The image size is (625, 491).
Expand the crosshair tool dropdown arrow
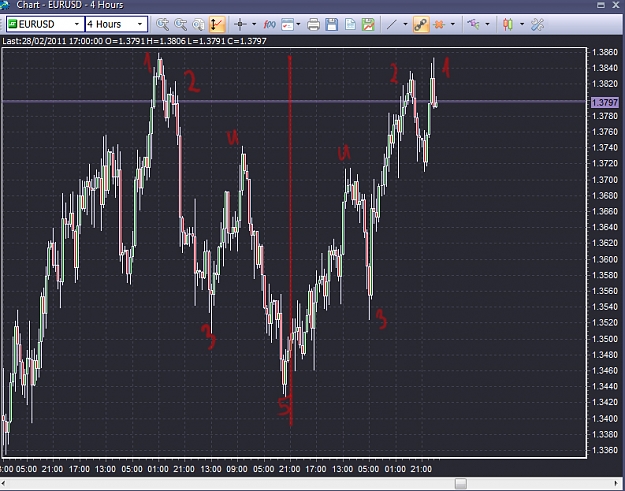[254, 24]
